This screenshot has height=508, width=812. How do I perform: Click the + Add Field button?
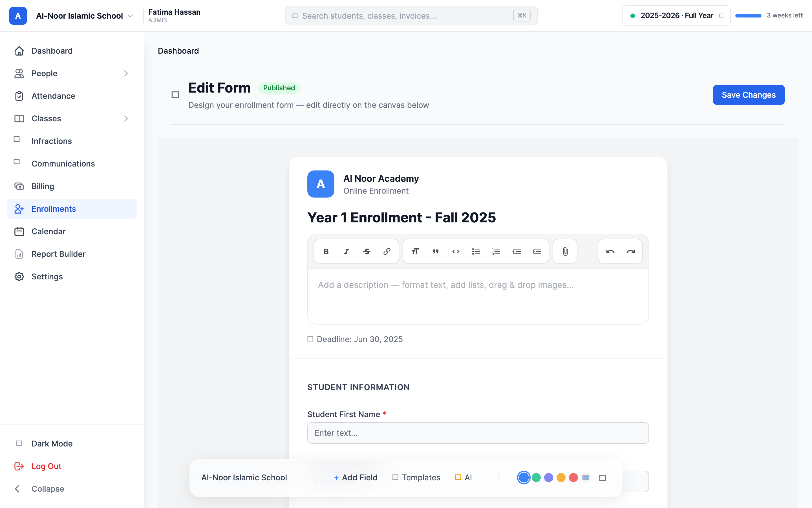click(x=356, y=478)
